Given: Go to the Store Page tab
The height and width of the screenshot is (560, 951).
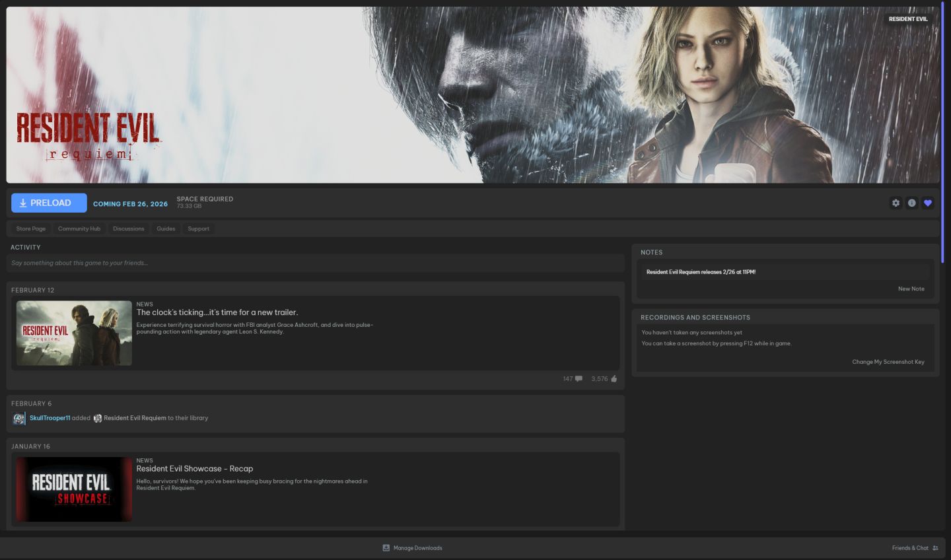Looking at the screenshot, I should click(x=31, y=228).
